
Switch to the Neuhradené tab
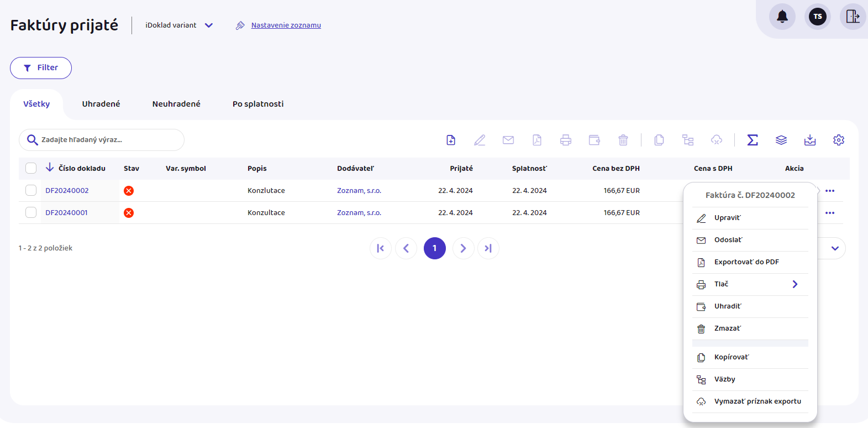(x=176, y=104)
